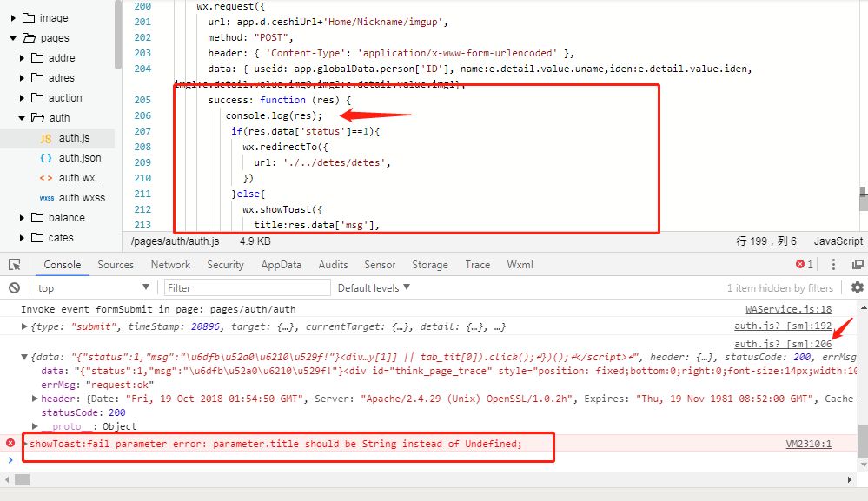868x501 pixels.
Task: Click the red error icon on showToast line
Action: point(10,443)
